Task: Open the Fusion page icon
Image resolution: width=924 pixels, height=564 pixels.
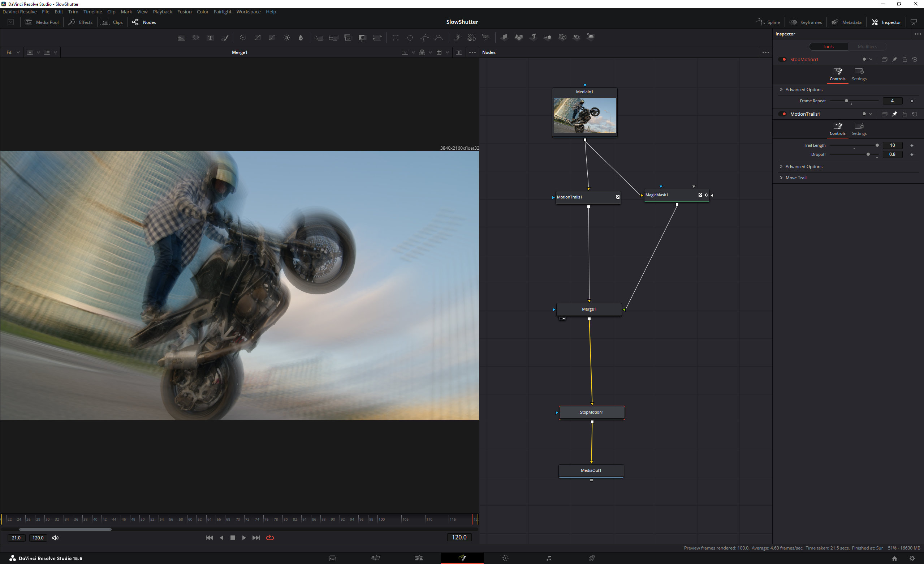Action: 462,558
